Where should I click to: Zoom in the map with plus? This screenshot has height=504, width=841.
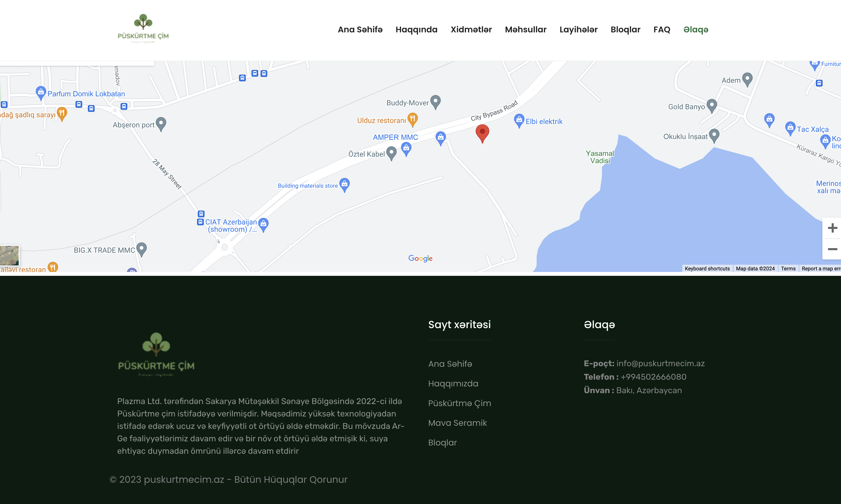(832, 228)
